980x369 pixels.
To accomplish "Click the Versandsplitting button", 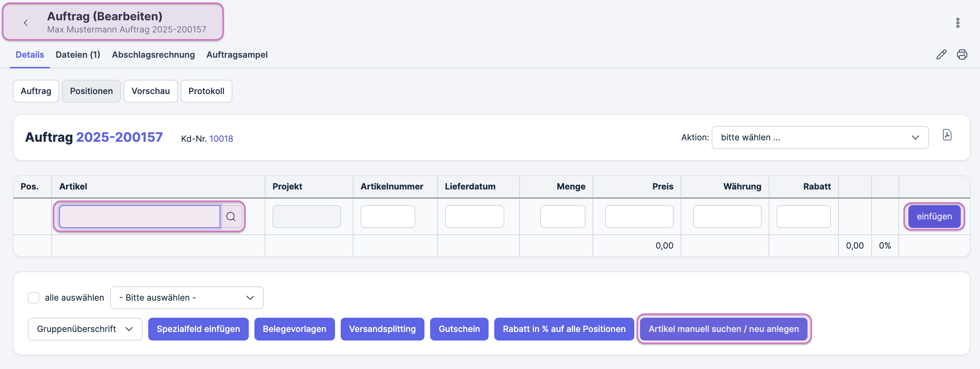I will (x=382, y=329).
